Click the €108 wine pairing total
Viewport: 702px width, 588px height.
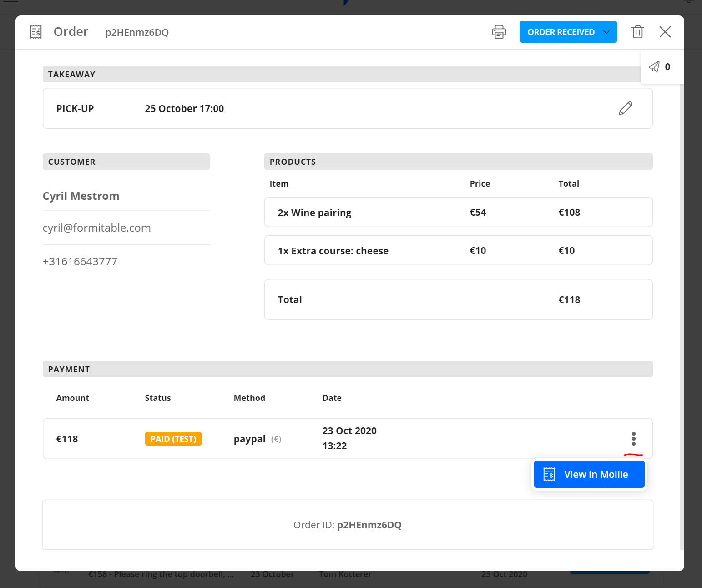click(x=569, y=212)
